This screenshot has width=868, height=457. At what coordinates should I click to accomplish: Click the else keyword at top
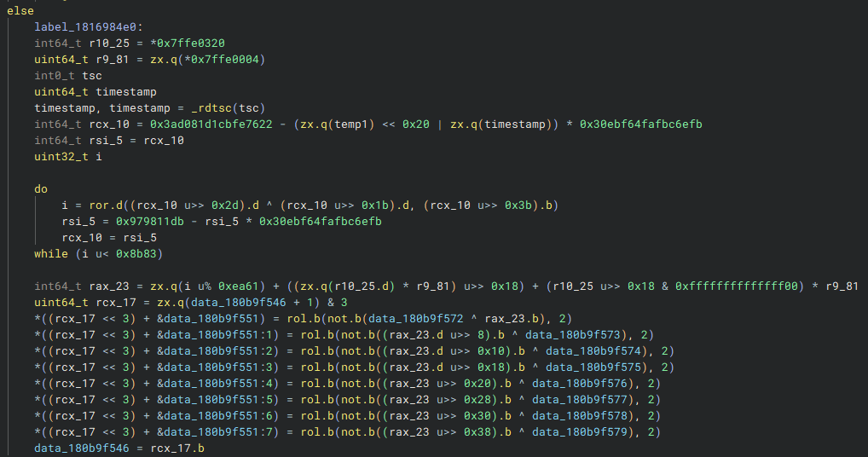pos(20,11)
